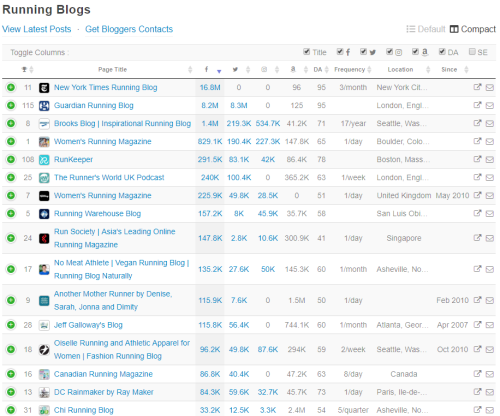Open Running Warehouse Blog link
The height and width of the screenshot is (416, 500).
point(97,214)
